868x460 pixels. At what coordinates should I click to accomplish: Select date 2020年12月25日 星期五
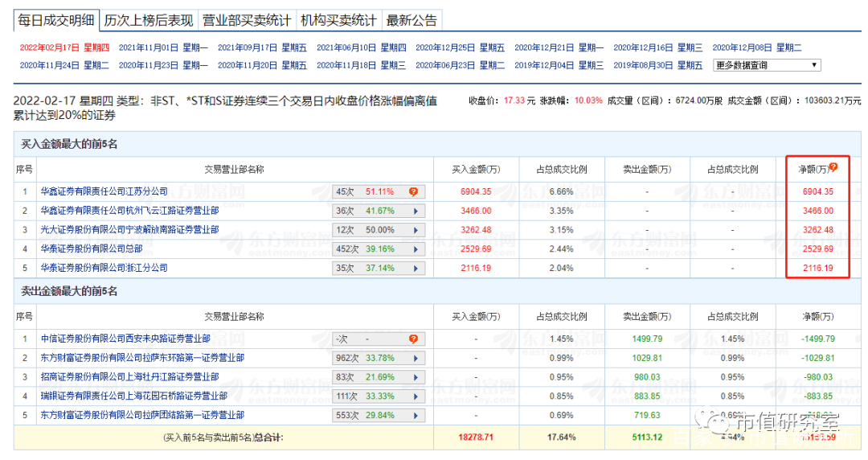coord(461,47)
